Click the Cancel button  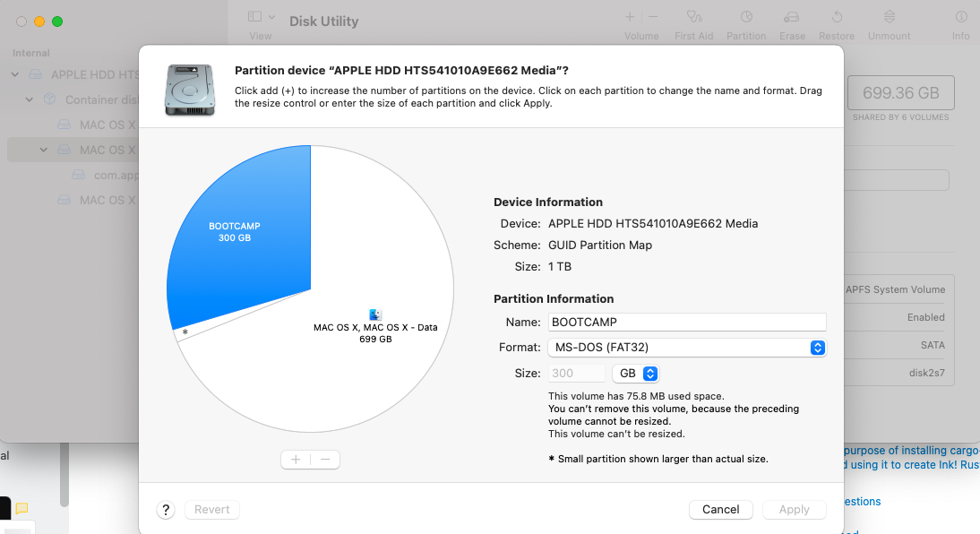[720, 510]
